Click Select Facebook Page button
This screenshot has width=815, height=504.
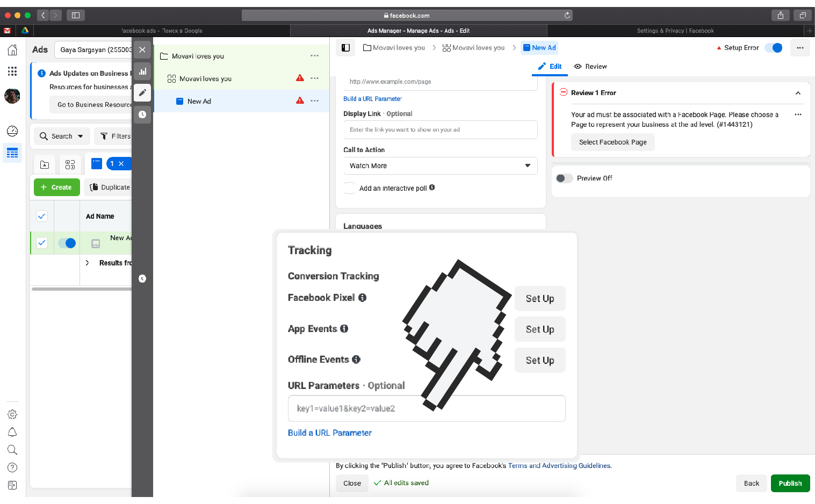[612, 142]
